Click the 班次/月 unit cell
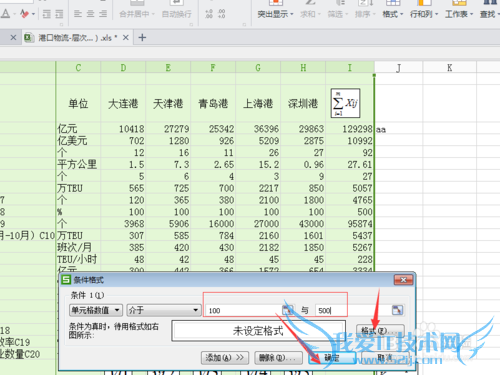The width and height of the screenshot is (500, 375). [x=78, y=247]
